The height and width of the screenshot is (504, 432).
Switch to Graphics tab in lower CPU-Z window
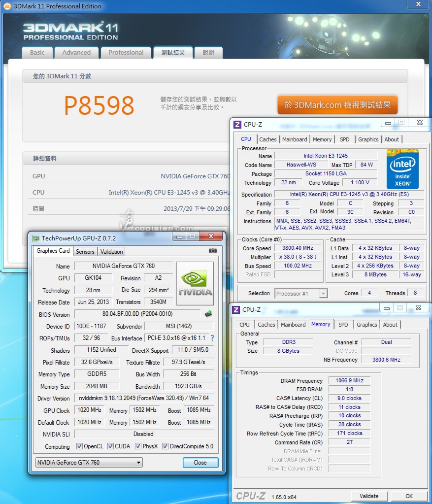[367, 325]
